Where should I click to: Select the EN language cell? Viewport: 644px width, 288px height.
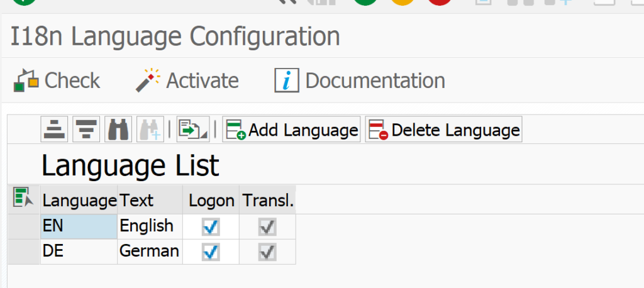(x=79, y=226)
